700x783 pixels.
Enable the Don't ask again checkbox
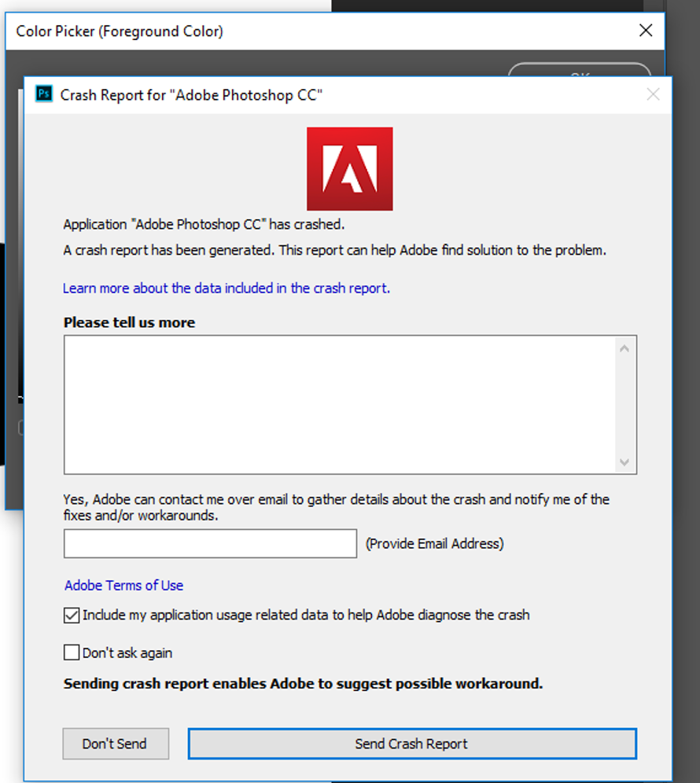(72, 652)
